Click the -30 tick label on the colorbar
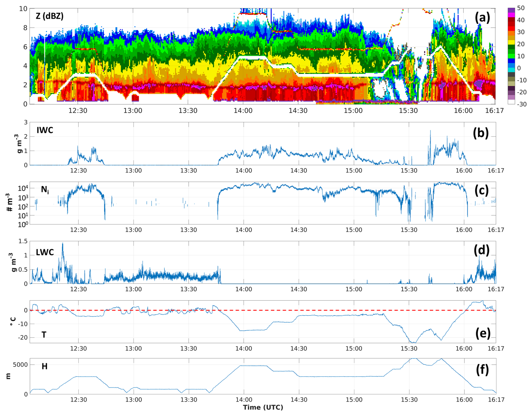This screenshot has width=532, height=416. tap(522, 104)
